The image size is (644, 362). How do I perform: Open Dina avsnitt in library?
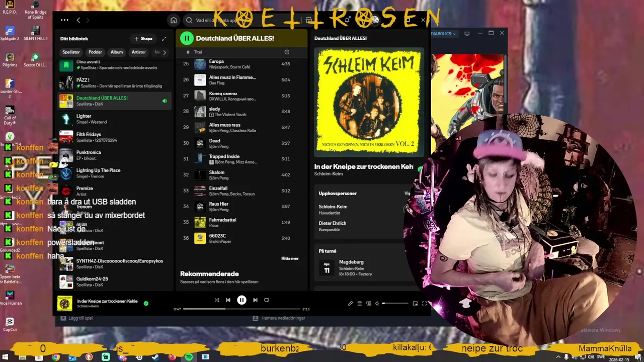(x=115, y=64)
